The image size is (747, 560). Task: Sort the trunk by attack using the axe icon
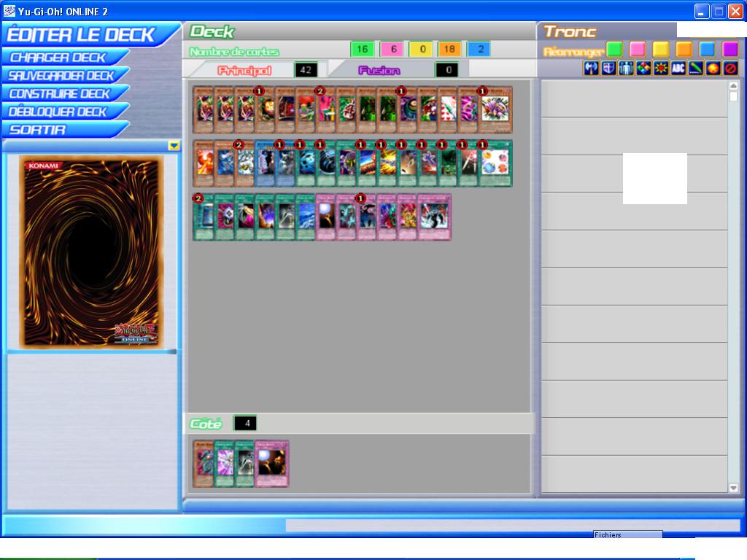coord(591,69)
